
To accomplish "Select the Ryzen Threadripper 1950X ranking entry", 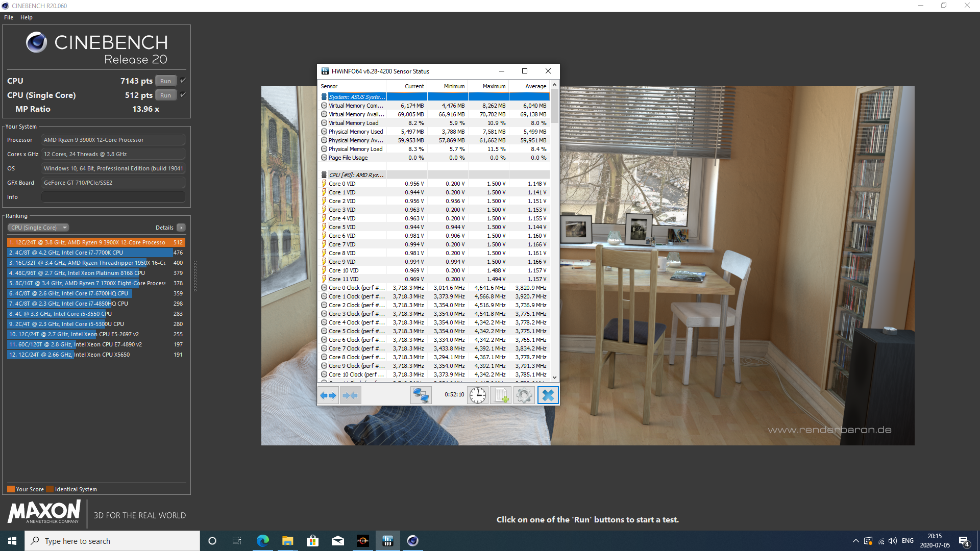I will [96, 263].
